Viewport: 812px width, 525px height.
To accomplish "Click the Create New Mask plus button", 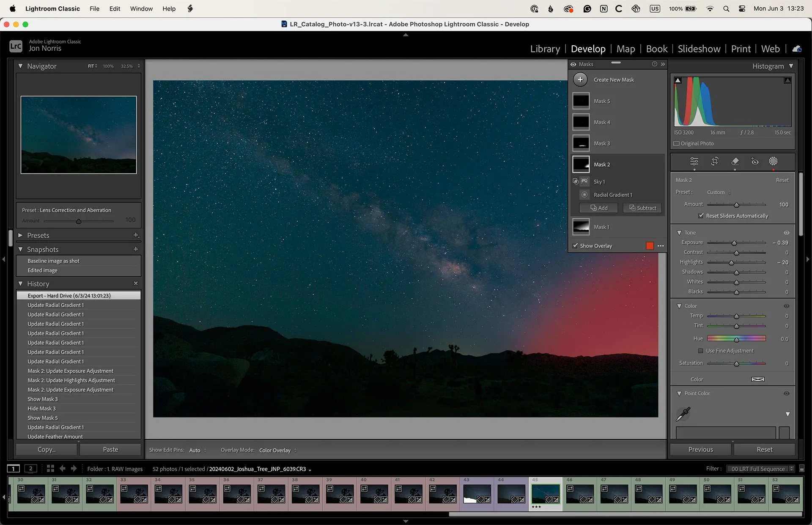I will click(x=580, y=80).
